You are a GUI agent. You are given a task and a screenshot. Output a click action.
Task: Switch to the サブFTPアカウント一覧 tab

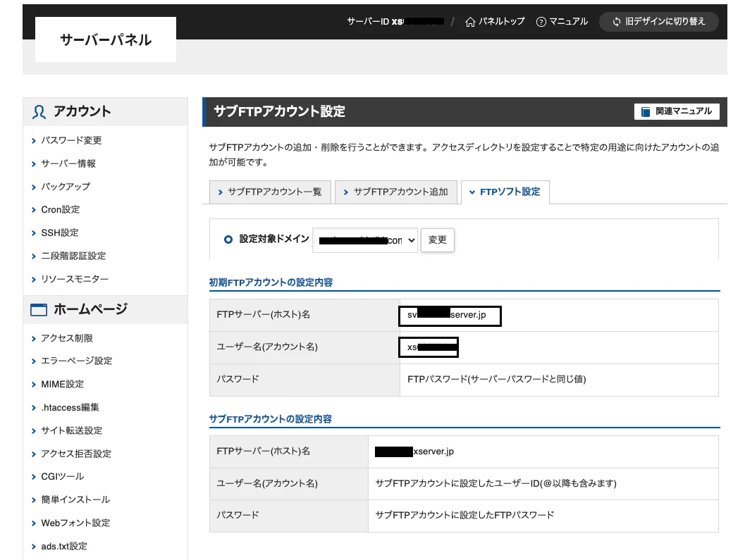tap(270, 192)
